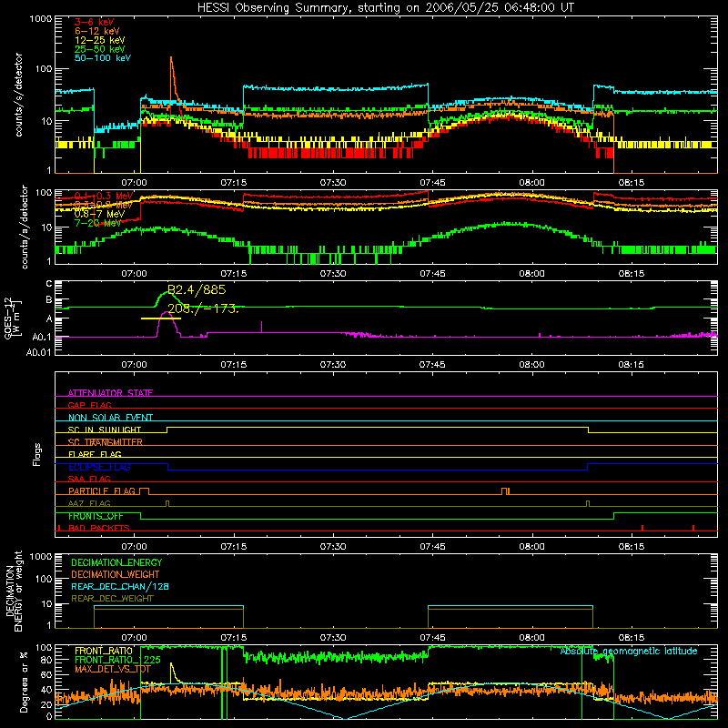Click the DECIMATION_WEIGHT legend label
The height and width of the screenshot is (728, 728).
[x=116, y=574]
